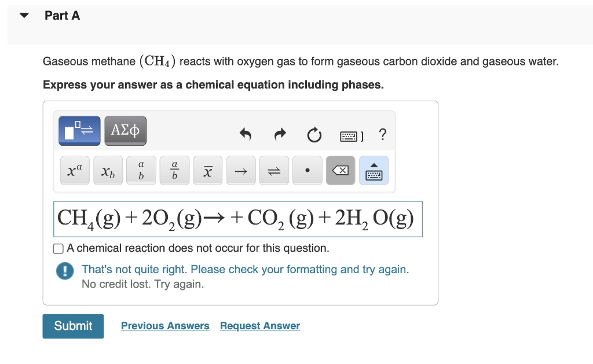Redo the last equation edit

point(280,135)
